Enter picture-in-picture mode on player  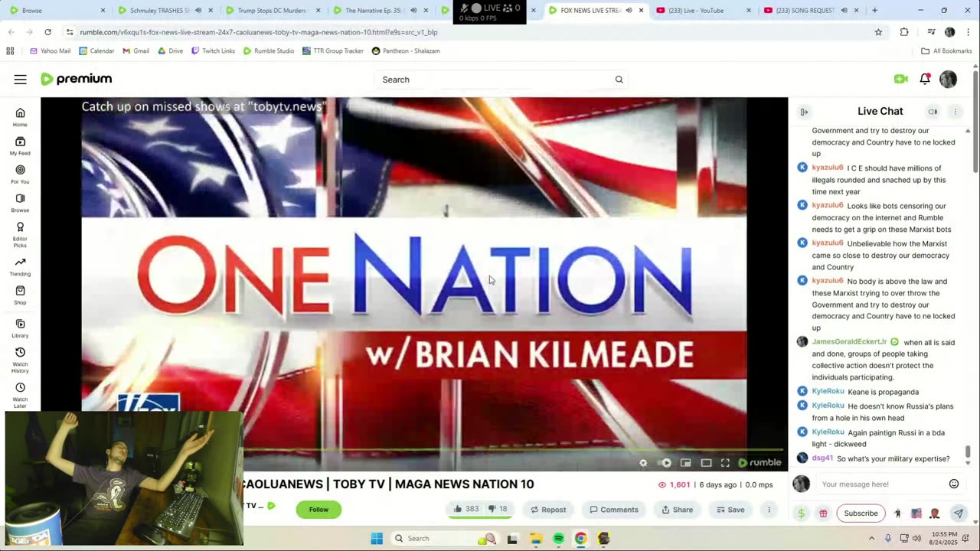(x=685, y=463)
